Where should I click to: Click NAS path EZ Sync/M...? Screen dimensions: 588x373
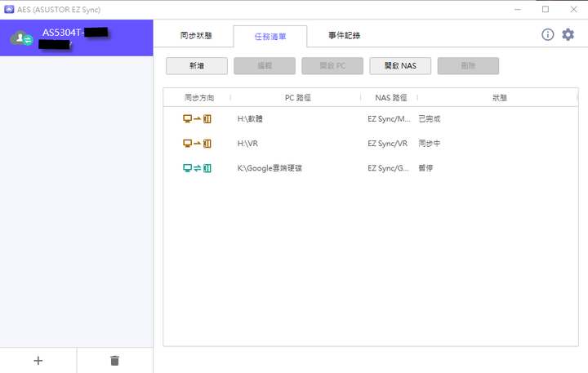pos(389,119)
